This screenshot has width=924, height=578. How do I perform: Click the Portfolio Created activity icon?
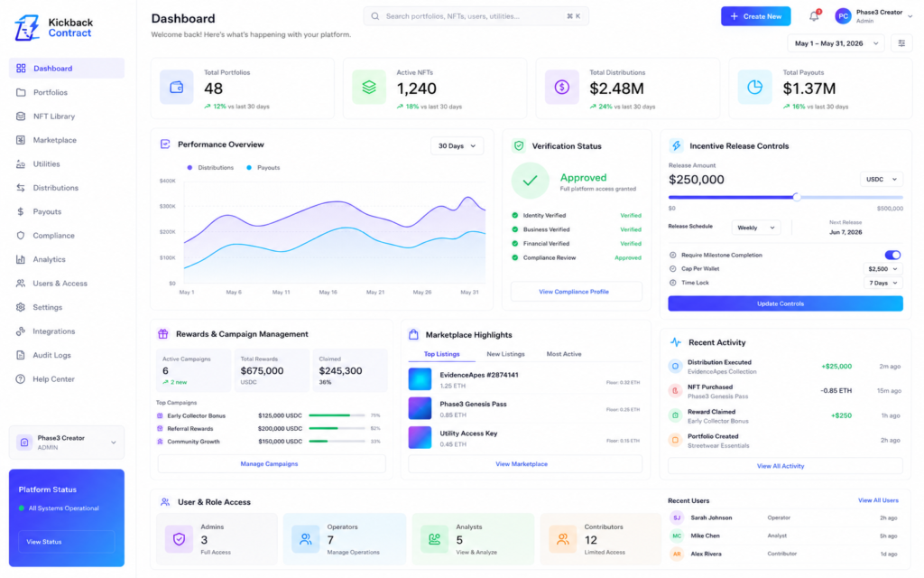[x=675, y=440]
